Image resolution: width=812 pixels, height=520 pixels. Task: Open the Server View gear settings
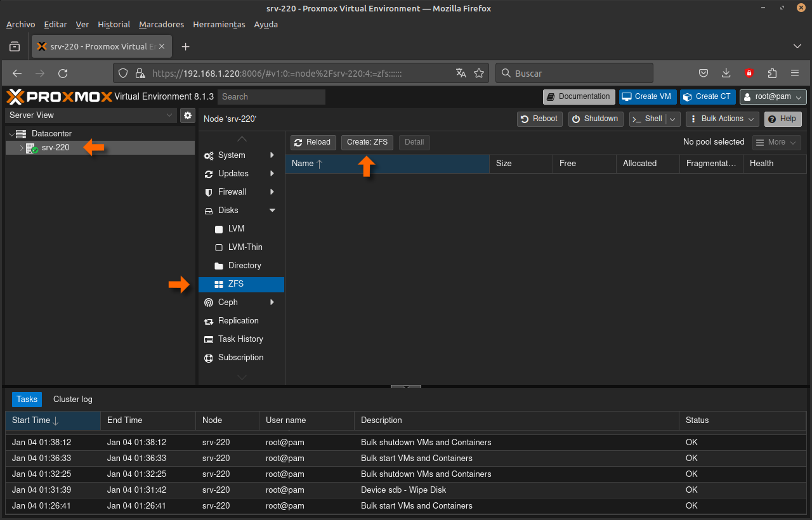(187, 115)
